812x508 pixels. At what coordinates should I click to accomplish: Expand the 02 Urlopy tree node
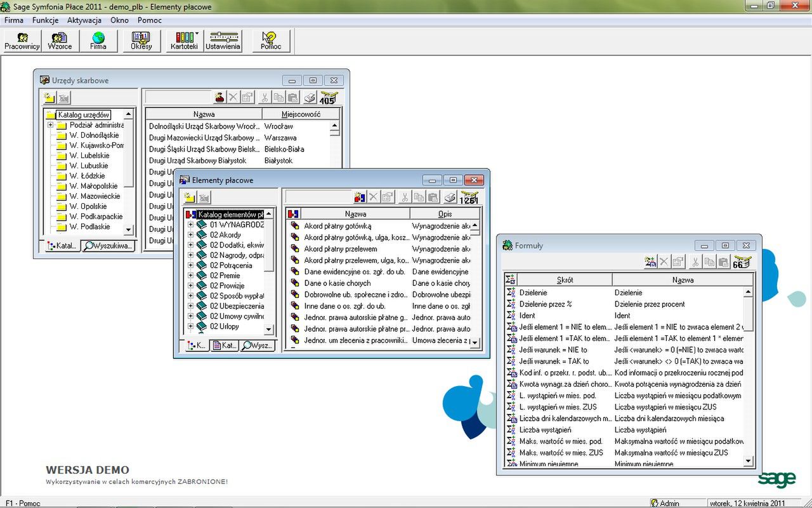(190, 326)
